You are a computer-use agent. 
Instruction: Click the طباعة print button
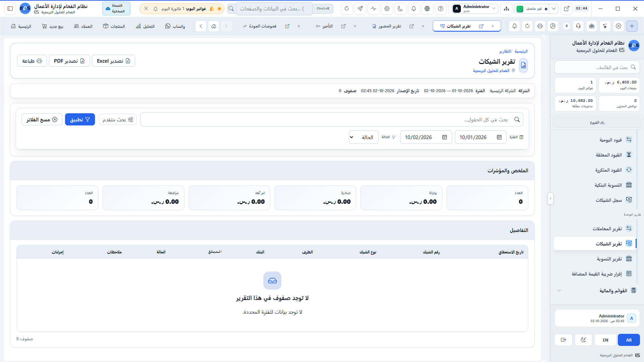pos(32,61)
